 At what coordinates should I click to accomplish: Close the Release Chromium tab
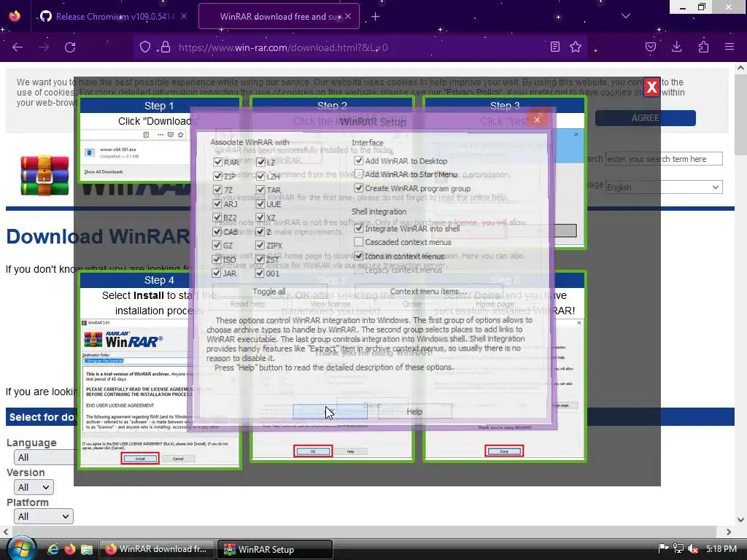(184, 17)
